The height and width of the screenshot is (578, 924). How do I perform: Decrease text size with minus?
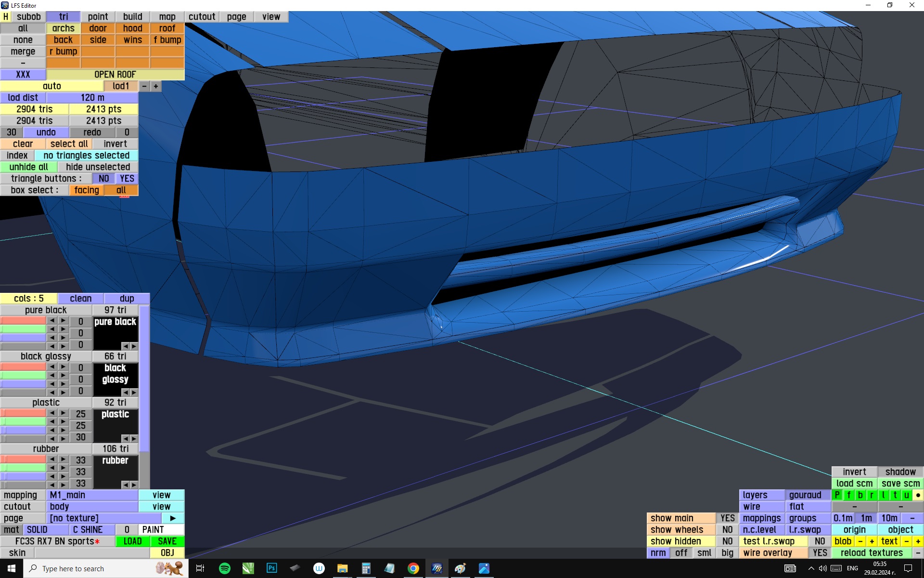pyautogui.click(x=907, y=541)
